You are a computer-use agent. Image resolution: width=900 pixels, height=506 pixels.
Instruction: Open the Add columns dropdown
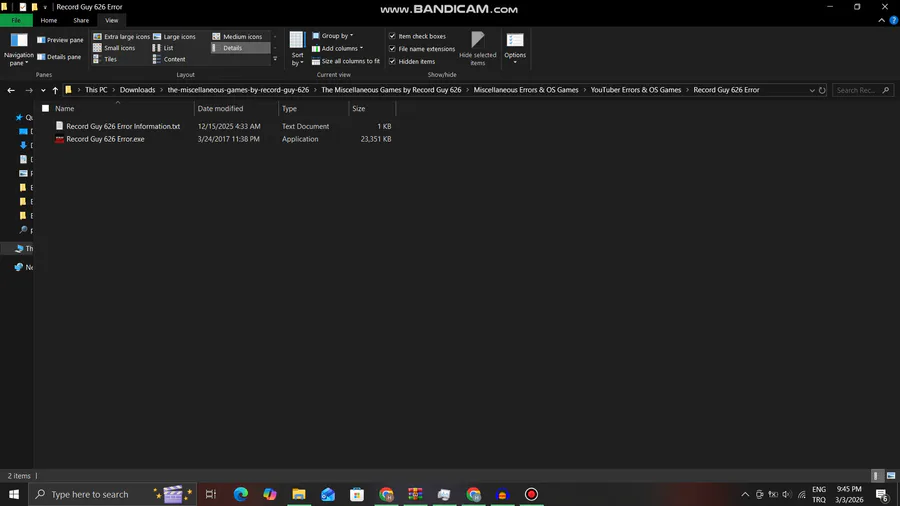click(x=337, y=48)
